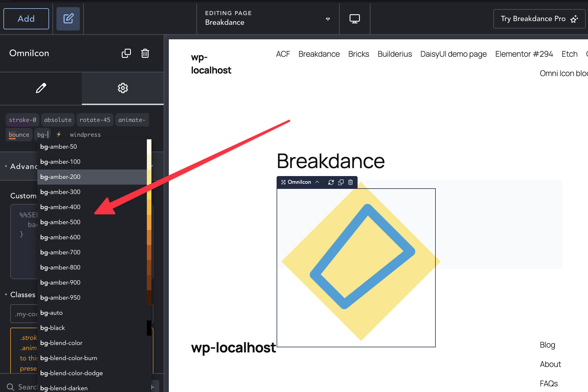Choose bg-amber-100 from suggestions
Viewport: 588px width, 392px height.
92,162
